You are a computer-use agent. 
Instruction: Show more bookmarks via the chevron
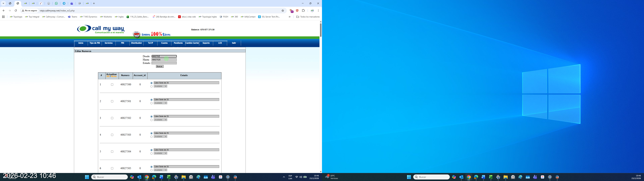(x=289, y=17)
